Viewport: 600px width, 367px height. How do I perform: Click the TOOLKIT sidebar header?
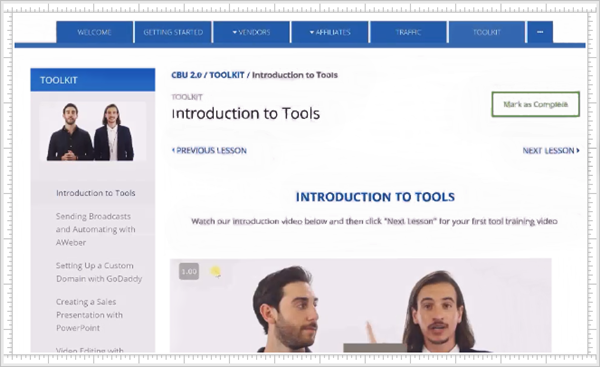click(x=93, y=80)
